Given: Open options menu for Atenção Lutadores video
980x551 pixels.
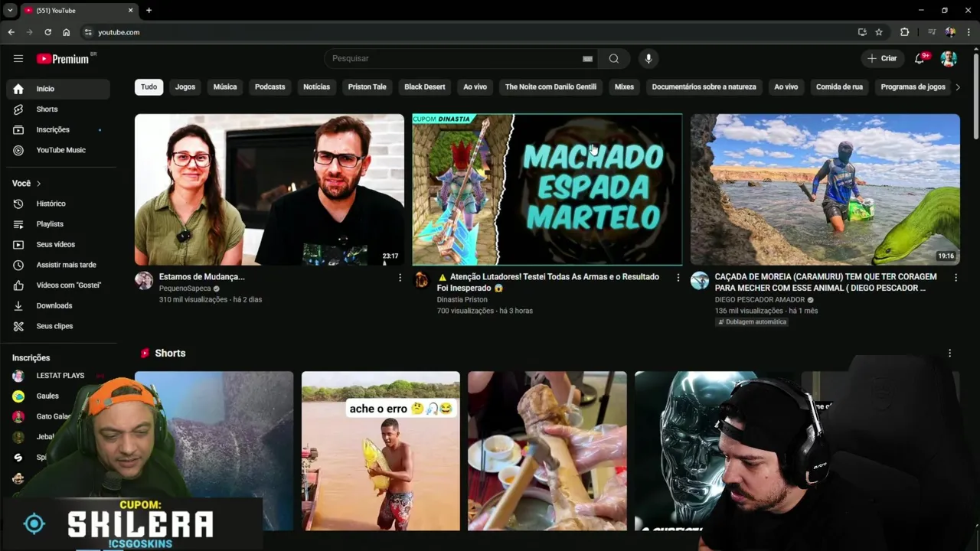Looking at the screenshot, I should [x=678, y=278].
